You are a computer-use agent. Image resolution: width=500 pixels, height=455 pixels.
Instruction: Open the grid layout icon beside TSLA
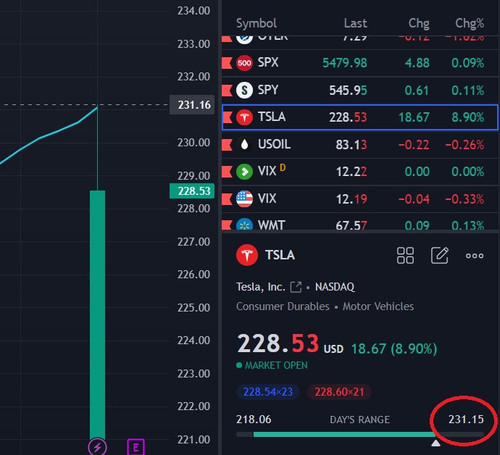[x=405, y=256]
